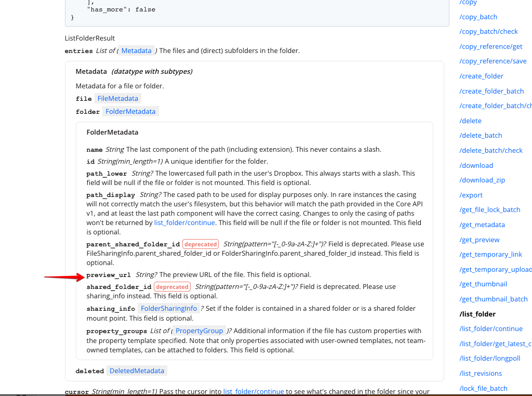Viewport: 532px width, 396px height.
Task: Click the deprecated tag on shared_folder_id
Action: click(x=172, y=286)
